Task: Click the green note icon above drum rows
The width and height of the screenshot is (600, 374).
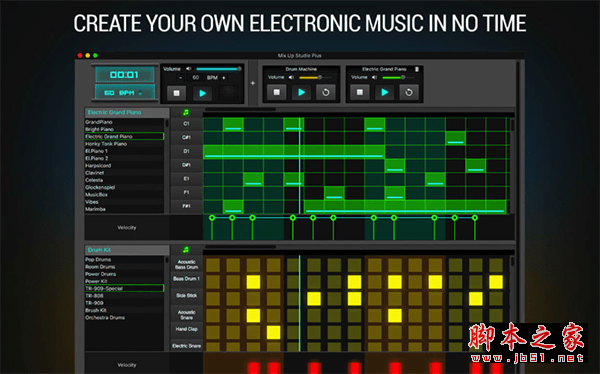Action: tap(186, 250)
